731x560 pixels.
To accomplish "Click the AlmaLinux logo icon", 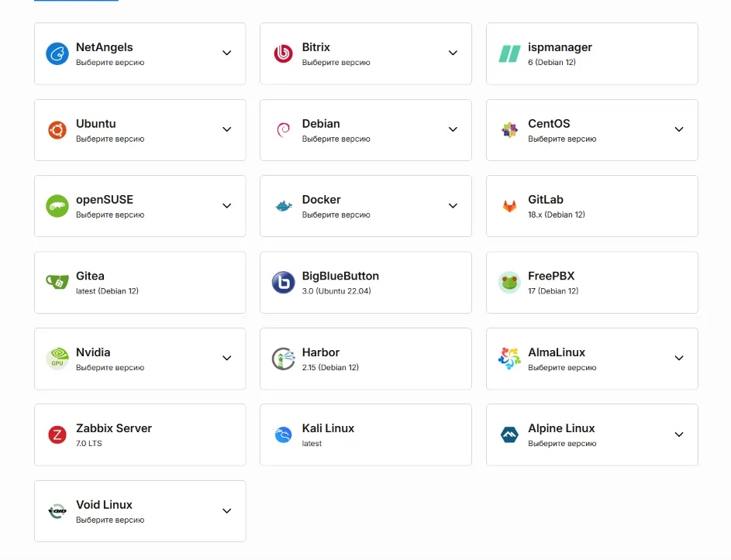I will (509, 359).
